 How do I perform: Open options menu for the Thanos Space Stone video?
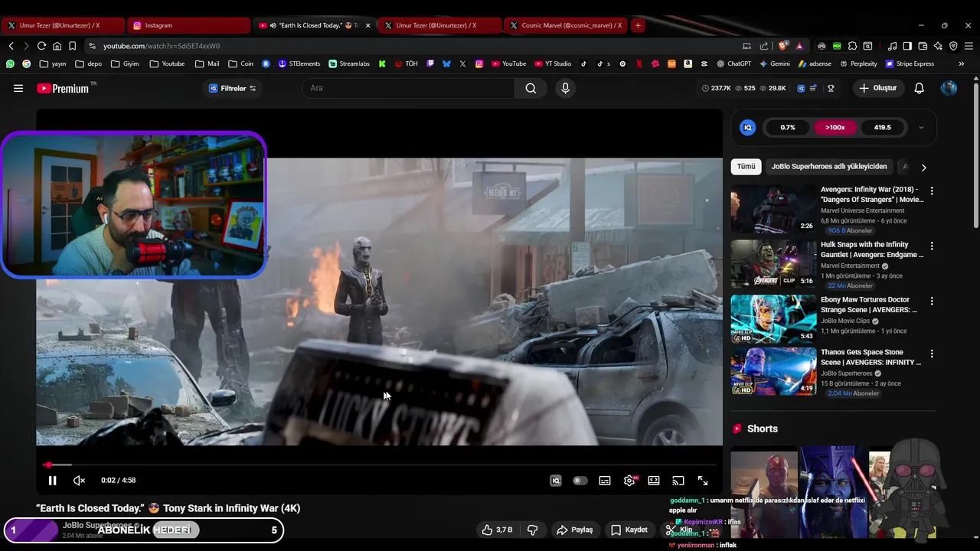click(x=932, y=354)
